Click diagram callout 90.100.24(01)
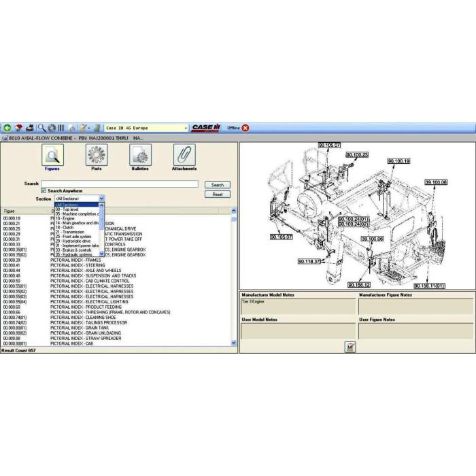Viewport: 476px width, 476px height. 354,219
